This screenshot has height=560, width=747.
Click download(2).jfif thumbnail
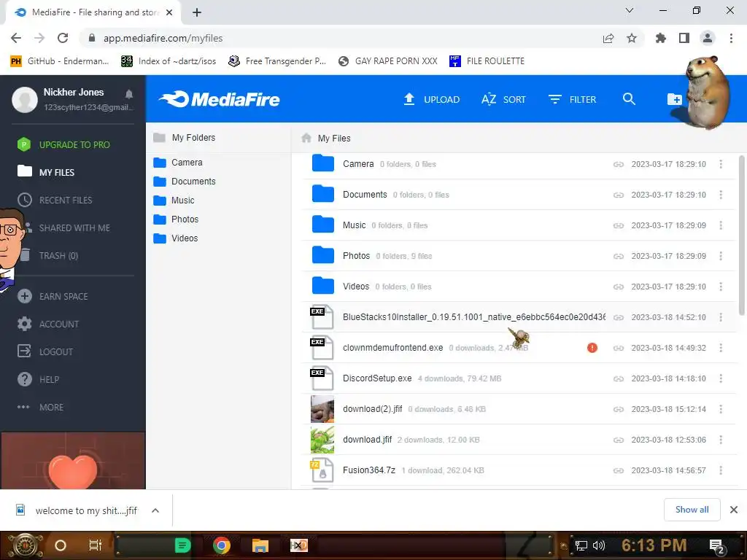(322, 409)
